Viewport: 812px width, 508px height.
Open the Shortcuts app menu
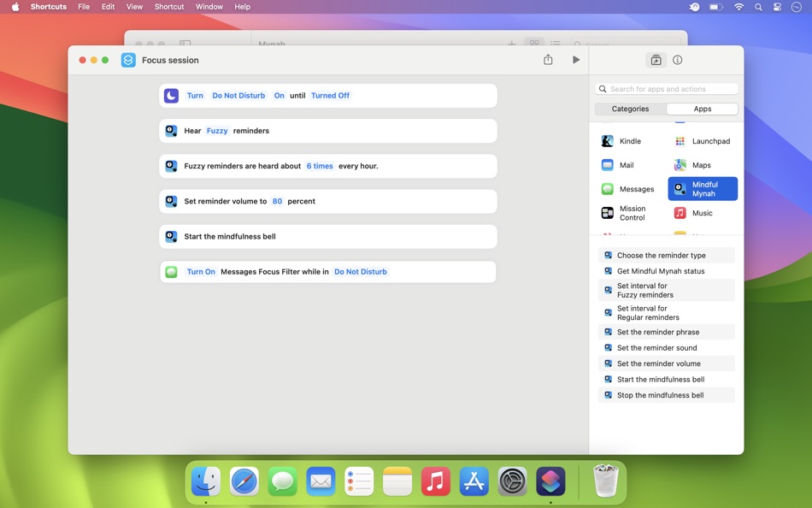(x=49, y=7)
